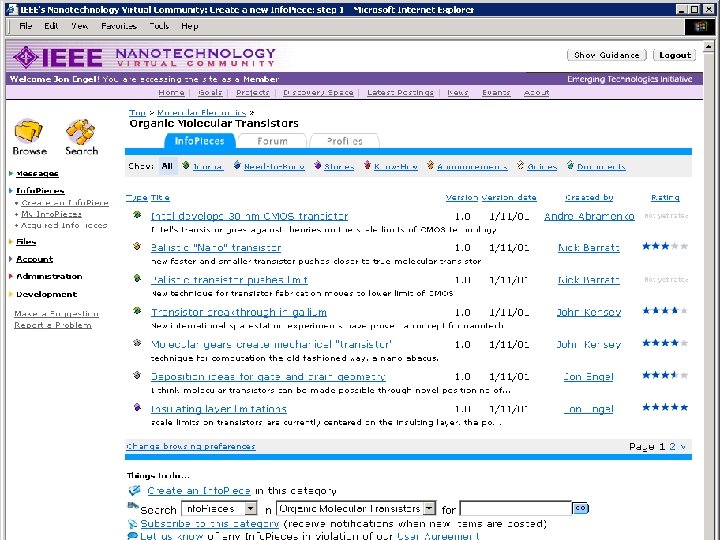Click the Logout button
The height and width of the screenshot is (540, 720).
tap(675, 55)
